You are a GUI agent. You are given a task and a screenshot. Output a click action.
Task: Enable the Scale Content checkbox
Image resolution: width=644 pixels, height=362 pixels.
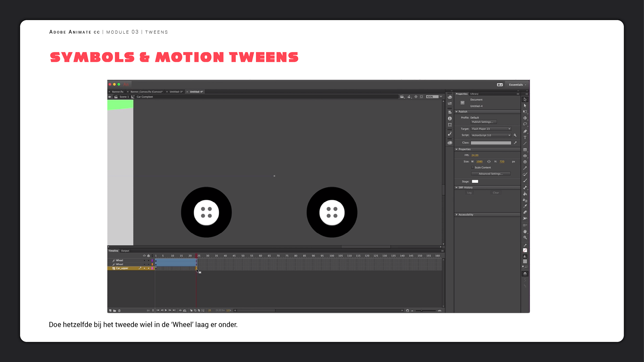pyautogui.click(x=473, y=168)
